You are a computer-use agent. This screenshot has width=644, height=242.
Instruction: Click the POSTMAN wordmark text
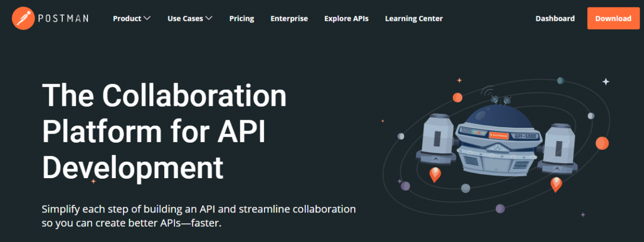tap(63, 18)
